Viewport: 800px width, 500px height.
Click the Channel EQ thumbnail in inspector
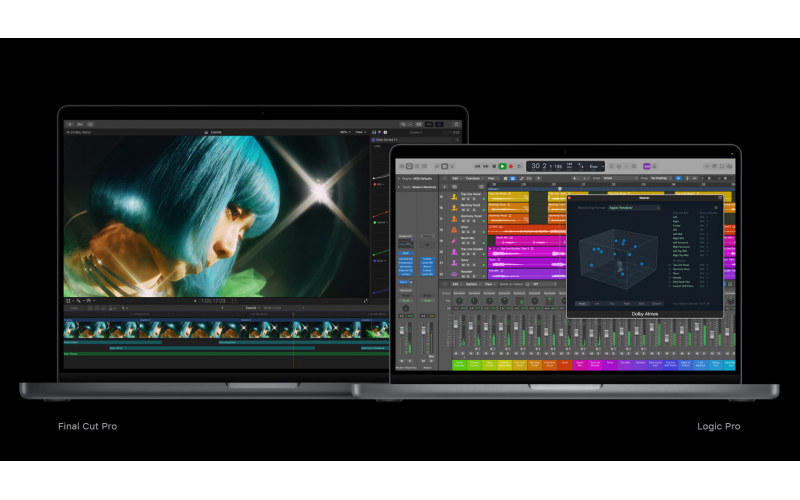point(406,243)
